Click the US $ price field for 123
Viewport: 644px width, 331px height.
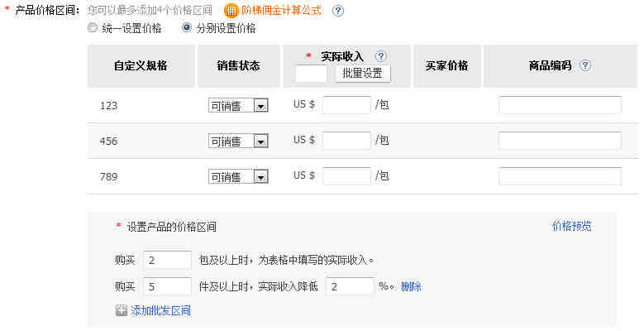pos(346,105)
